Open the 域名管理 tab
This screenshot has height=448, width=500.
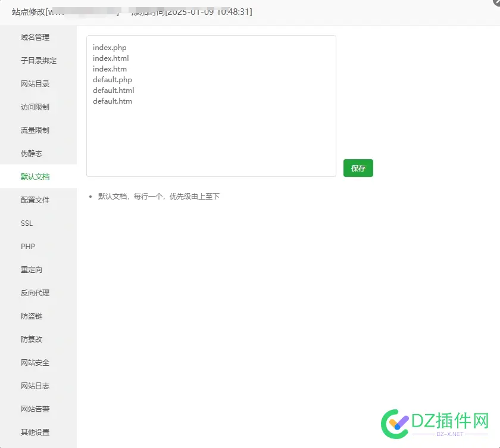click(35, 38)
